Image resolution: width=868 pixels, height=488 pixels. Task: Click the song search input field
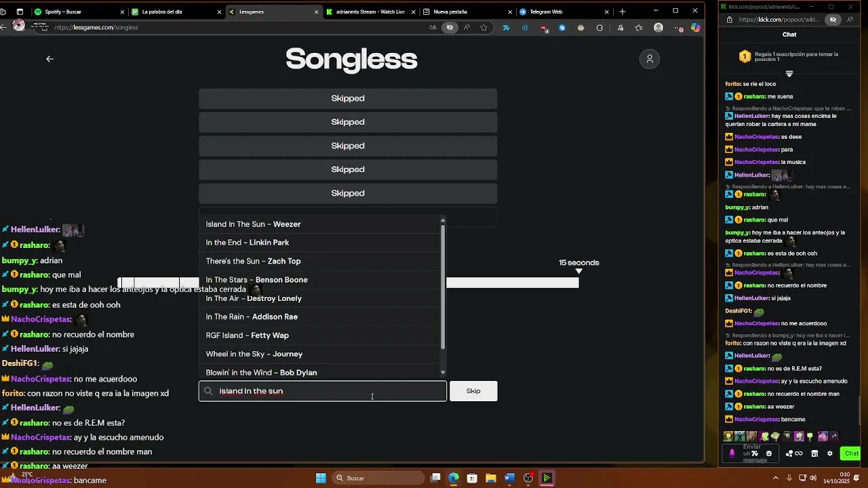323,391
